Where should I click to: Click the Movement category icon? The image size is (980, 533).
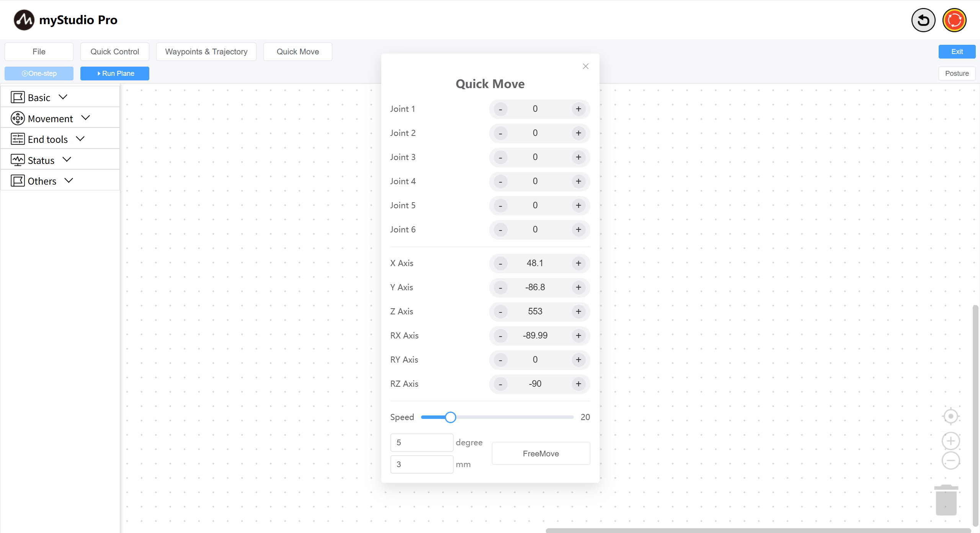[18, 118]
